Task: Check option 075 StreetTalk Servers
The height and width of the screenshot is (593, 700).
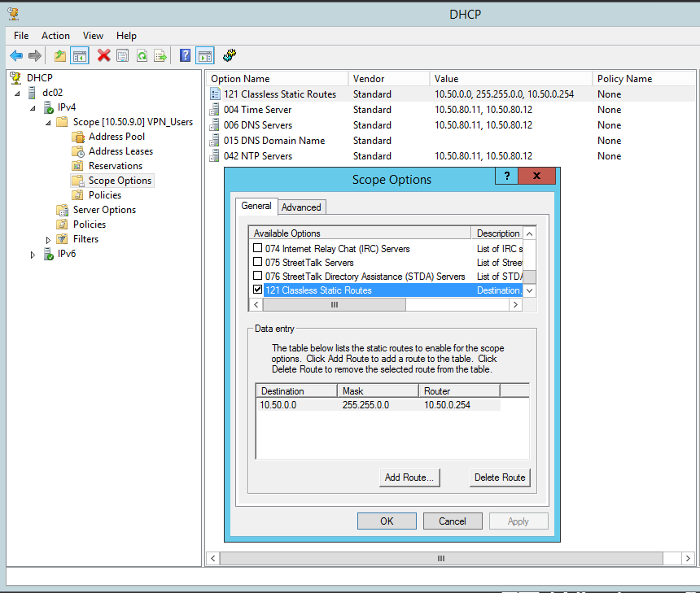Action: pyautogui.click(x=257, y=263)
